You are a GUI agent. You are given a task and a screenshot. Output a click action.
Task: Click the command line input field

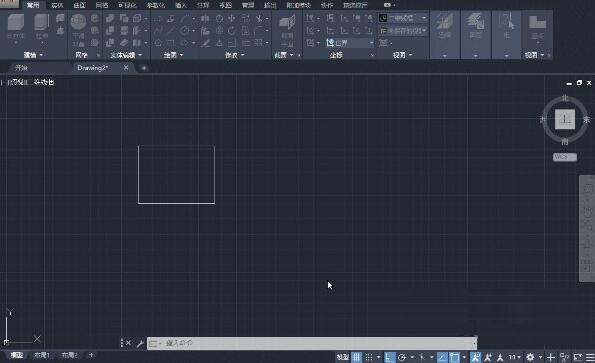pos(312,343)
